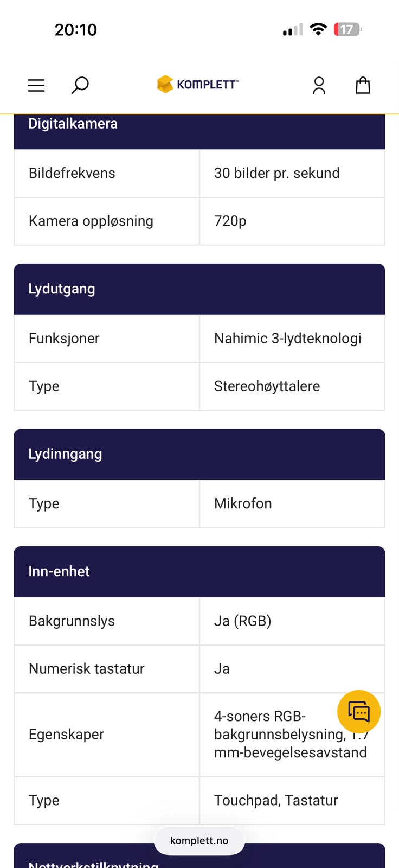Screen dimensions: 399x868
Task: Open the yellow chat support bubble
Action: (x=358, y=711)
